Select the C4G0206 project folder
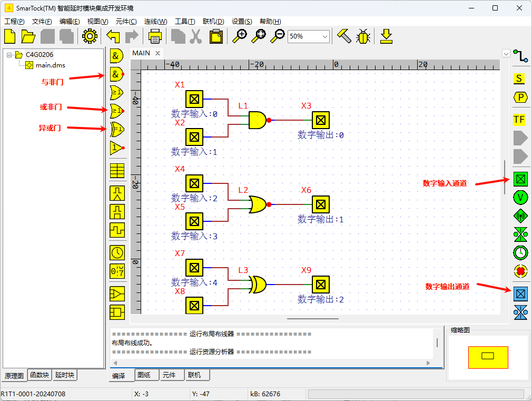This screenshot has height=401, width=532. click(x=40, y=55)
